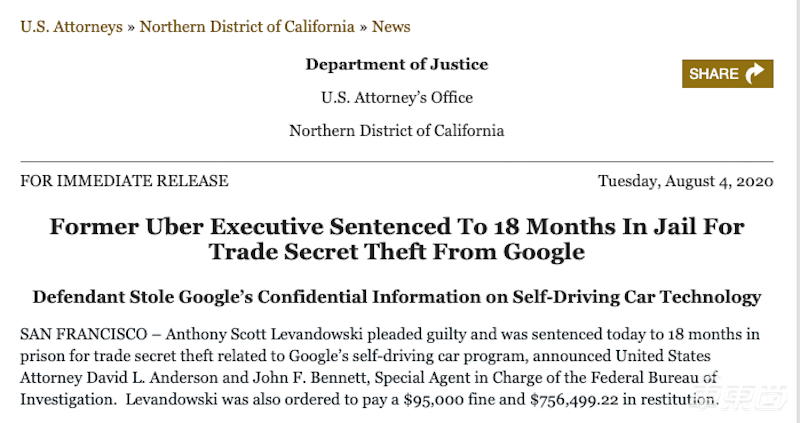Click the FOR IMMEDIATE RELEASE label
The image size is (800, 423).
[124, 181]
